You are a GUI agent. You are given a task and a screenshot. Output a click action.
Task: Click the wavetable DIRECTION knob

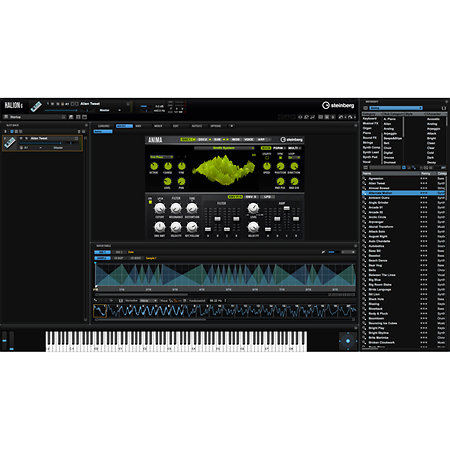(x=294, y=166)
